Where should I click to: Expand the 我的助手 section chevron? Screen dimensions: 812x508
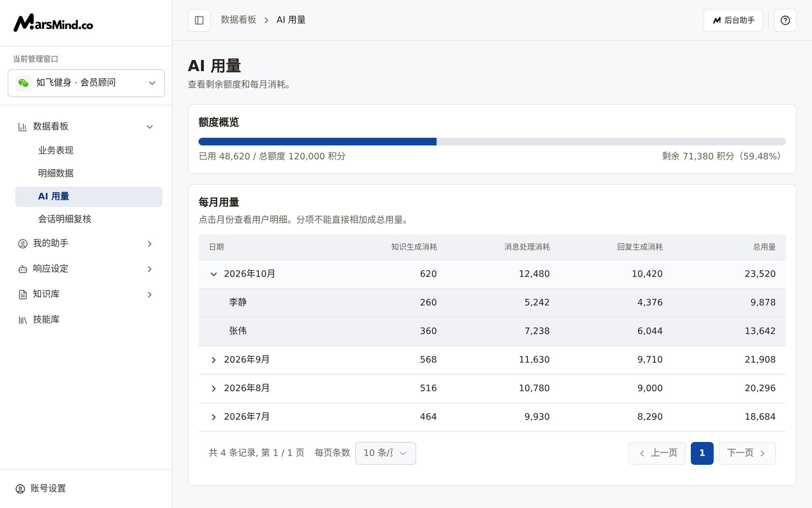click(150, 244)
